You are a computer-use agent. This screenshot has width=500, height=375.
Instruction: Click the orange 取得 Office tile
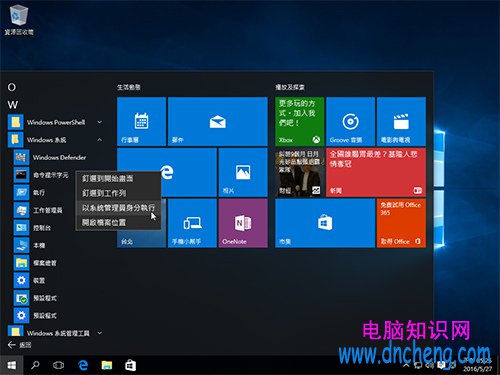point(401,223)
